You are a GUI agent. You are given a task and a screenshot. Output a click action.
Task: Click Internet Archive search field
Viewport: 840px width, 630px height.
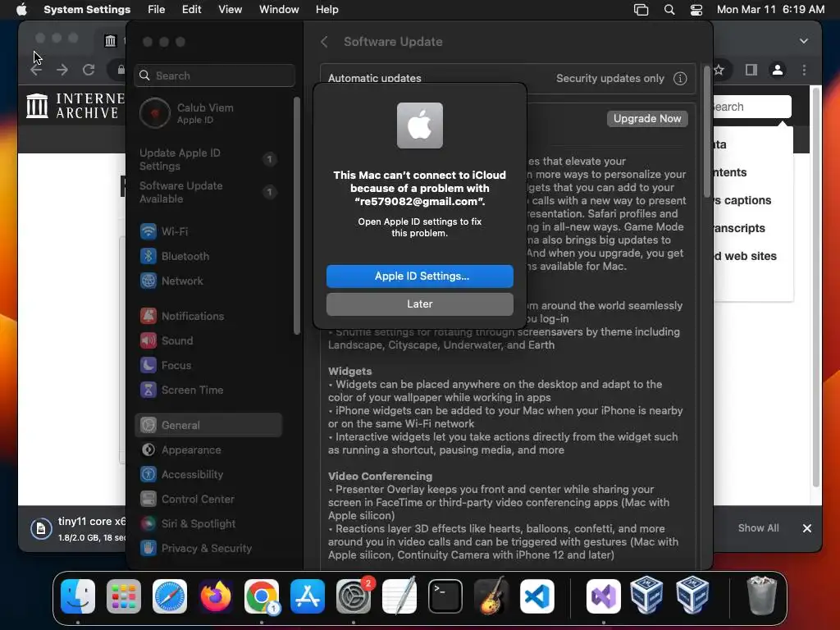[753, 107]
